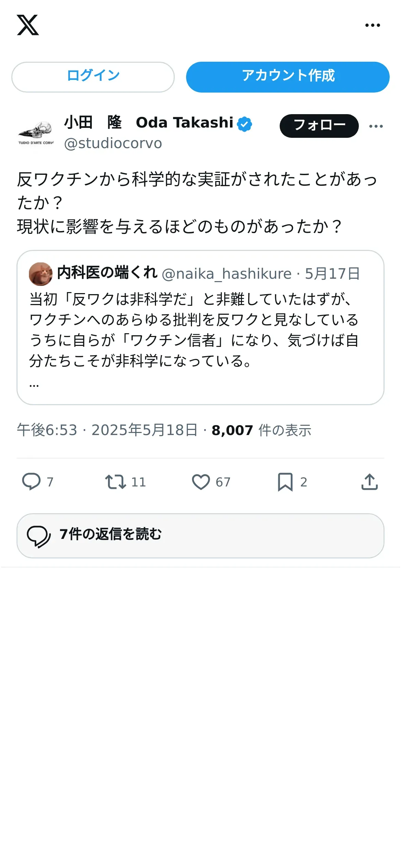Open the top-right three-dots menu

tap(373, 25)
